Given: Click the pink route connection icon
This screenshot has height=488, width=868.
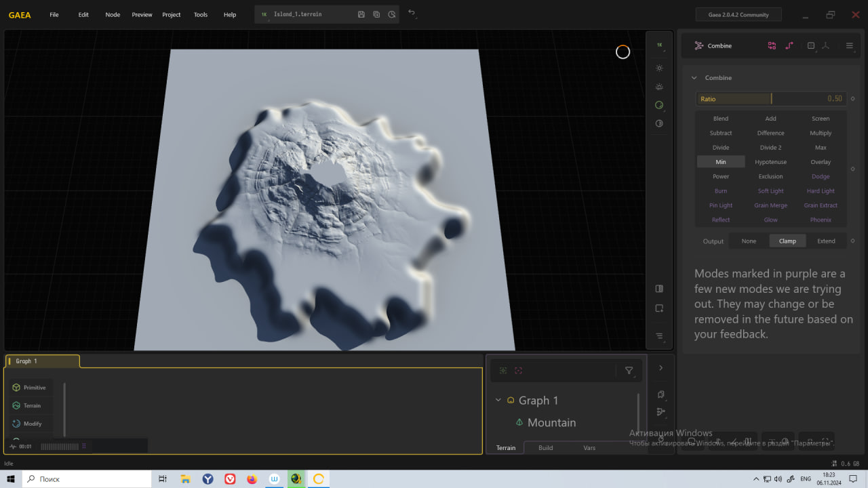Looking at the screenshot, I should [x=789, y=45].
